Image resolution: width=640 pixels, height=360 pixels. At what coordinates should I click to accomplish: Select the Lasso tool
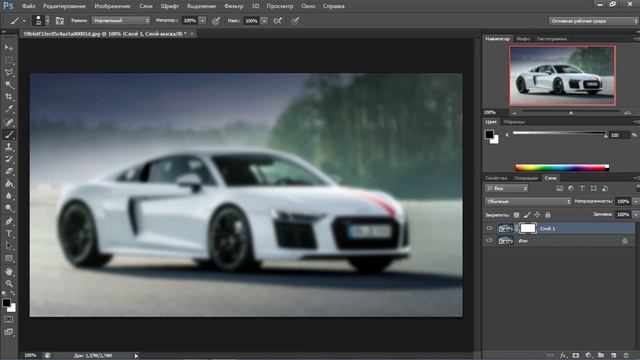[x=9, y=73]
